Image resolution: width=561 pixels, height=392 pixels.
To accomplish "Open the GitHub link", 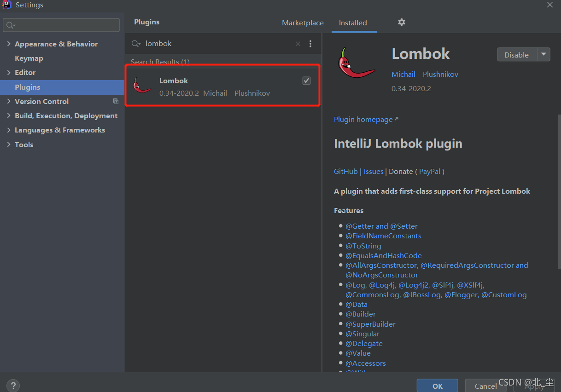I will (345, 171).
